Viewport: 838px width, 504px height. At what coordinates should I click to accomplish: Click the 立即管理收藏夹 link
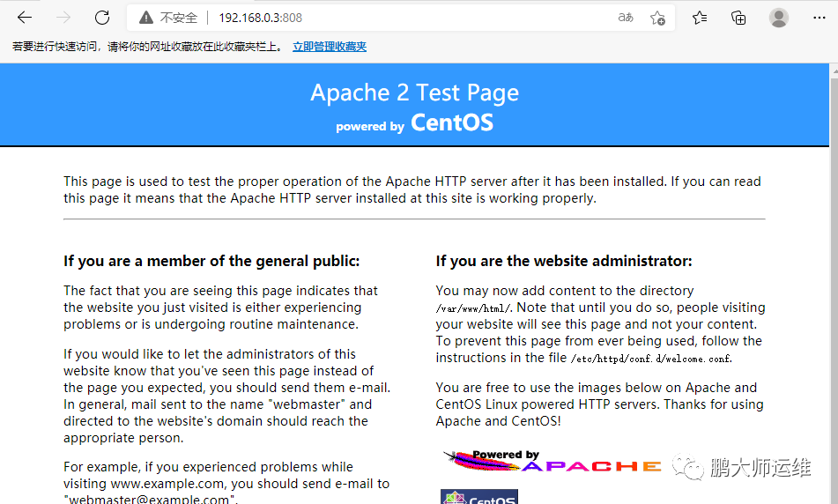[330, 47]
